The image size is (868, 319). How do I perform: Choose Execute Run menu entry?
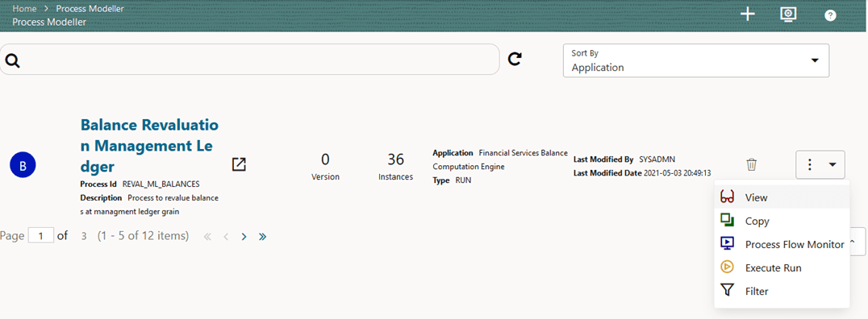coord(782,267)
